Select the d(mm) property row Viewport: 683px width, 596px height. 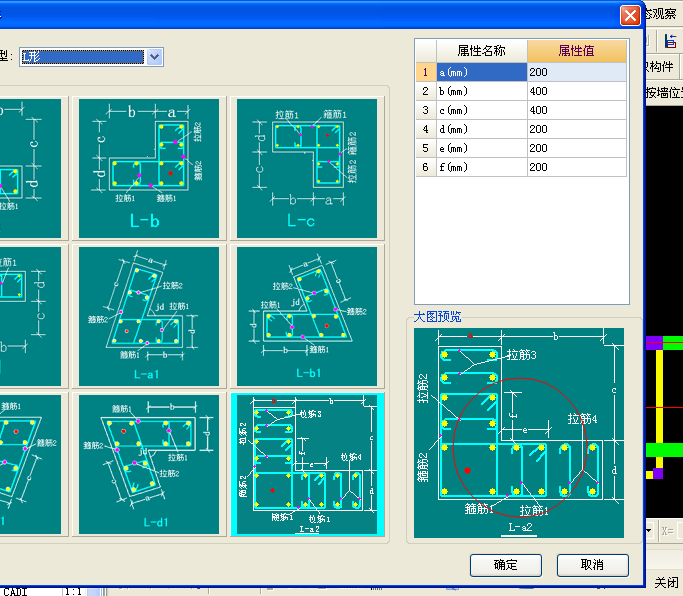[481, 129]
